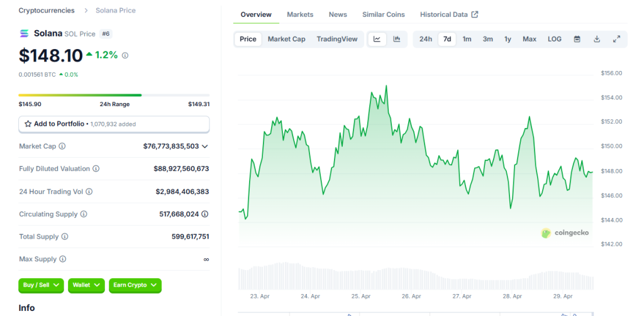Open the Buy / Sell dropdown
Screen dimensions: 644x316
point(41,285)
